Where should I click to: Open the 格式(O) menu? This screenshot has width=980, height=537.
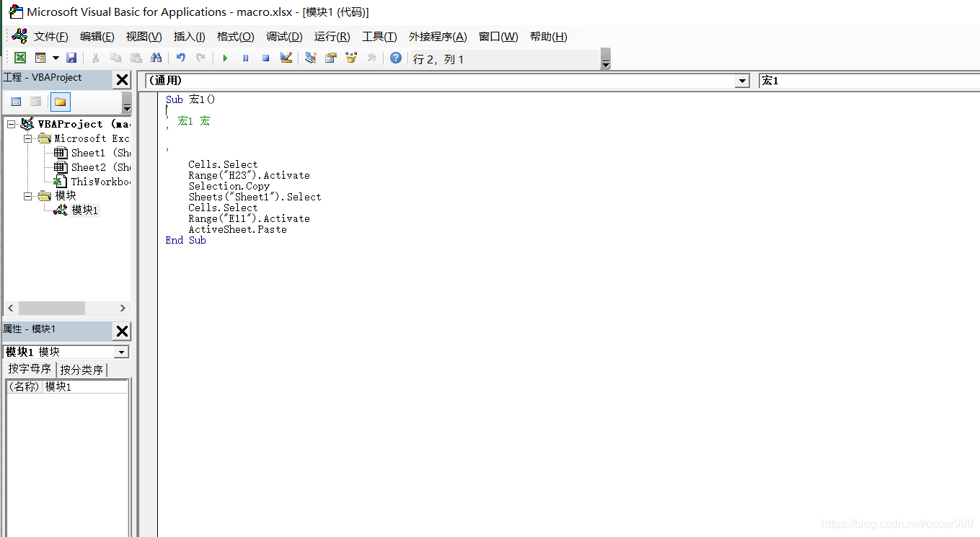click(235, 37)
